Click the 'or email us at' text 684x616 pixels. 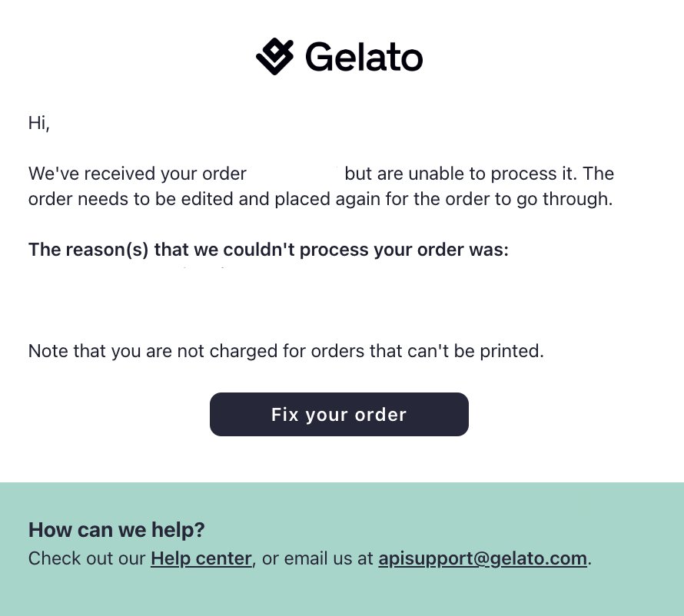click(x=317, y=558)
